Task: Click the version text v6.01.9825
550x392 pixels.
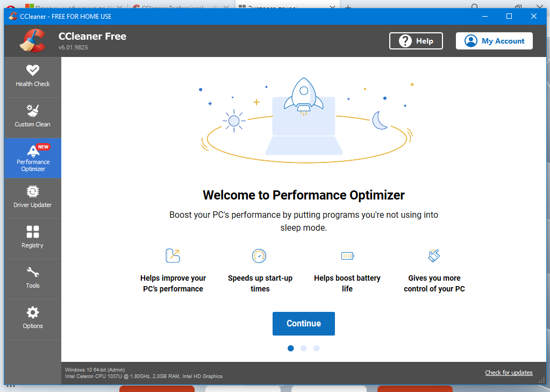Action: click(x=73, y=47)
